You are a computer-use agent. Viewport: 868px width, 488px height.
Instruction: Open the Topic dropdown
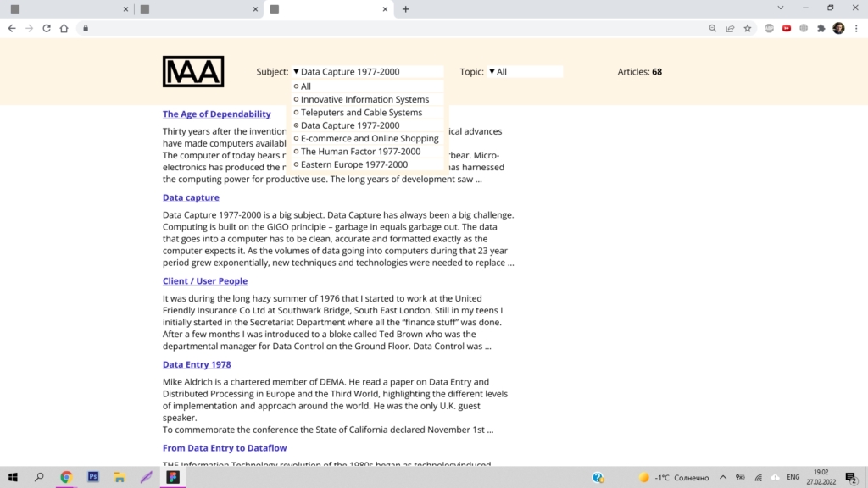(524, 71)
